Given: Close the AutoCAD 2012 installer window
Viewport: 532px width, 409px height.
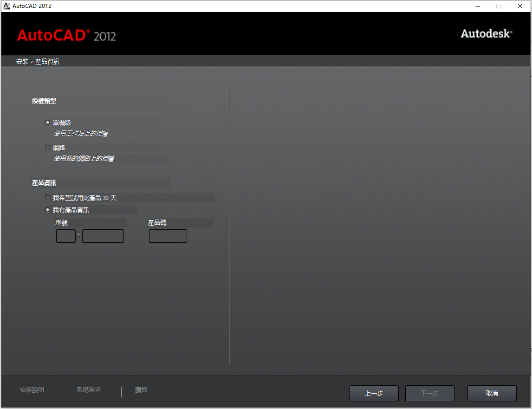Looking at the screenshot, I should (x=520, y=6).
